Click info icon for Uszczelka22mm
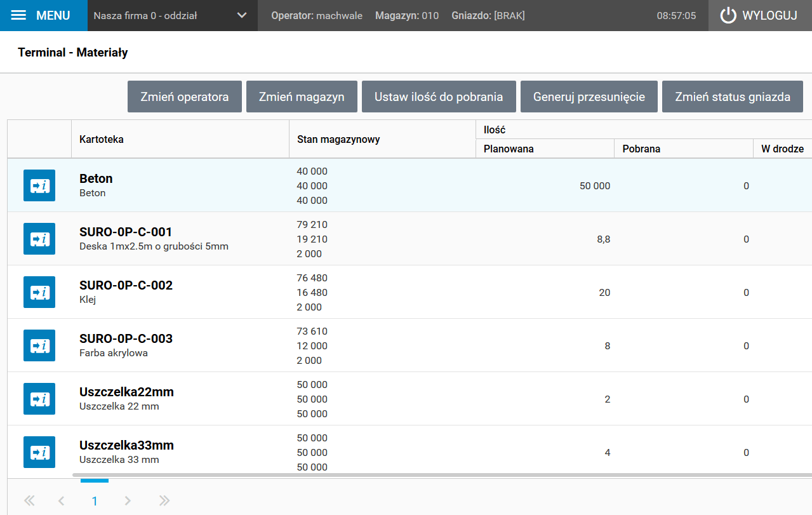The width and height of the screenshot is (812, 515). tap(39, 399)
